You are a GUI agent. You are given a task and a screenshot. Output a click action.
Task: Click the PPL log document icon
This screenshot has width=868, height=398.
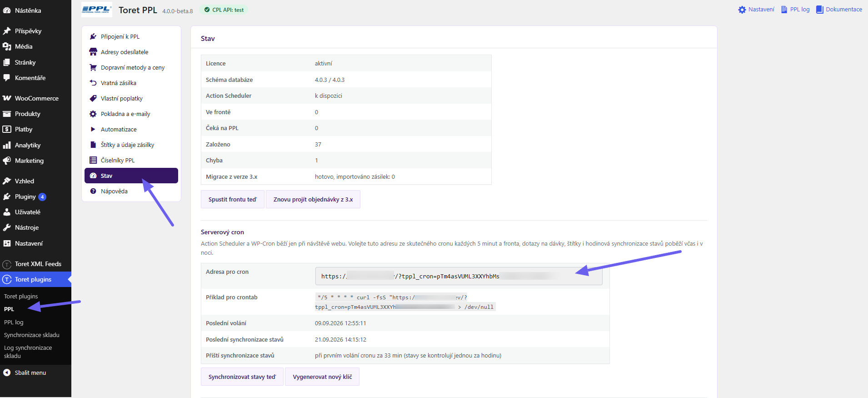[784, 10]
